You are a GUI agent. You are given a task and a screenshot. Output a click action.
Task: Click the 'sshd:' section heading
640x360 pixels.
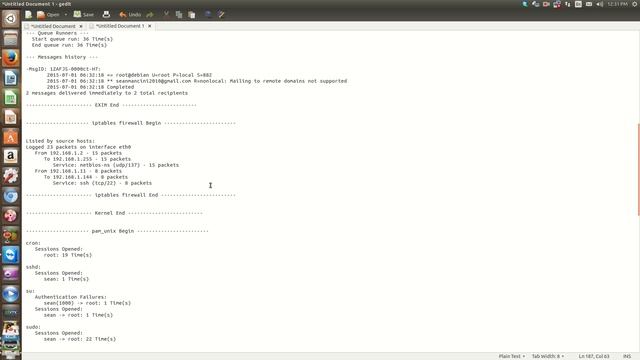[33, 267]
